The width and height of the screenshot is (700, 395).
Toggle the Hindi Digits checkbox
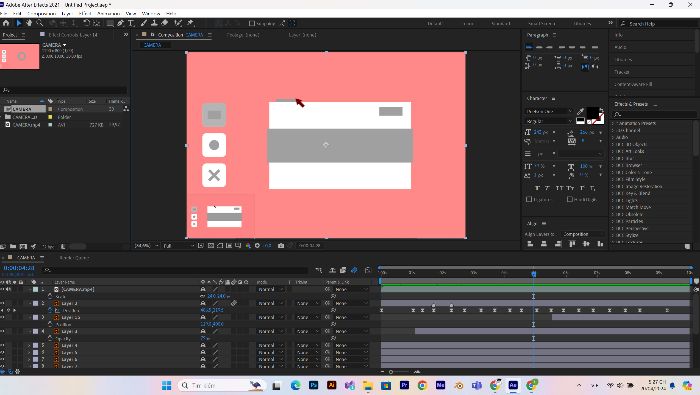coord(570,199)
